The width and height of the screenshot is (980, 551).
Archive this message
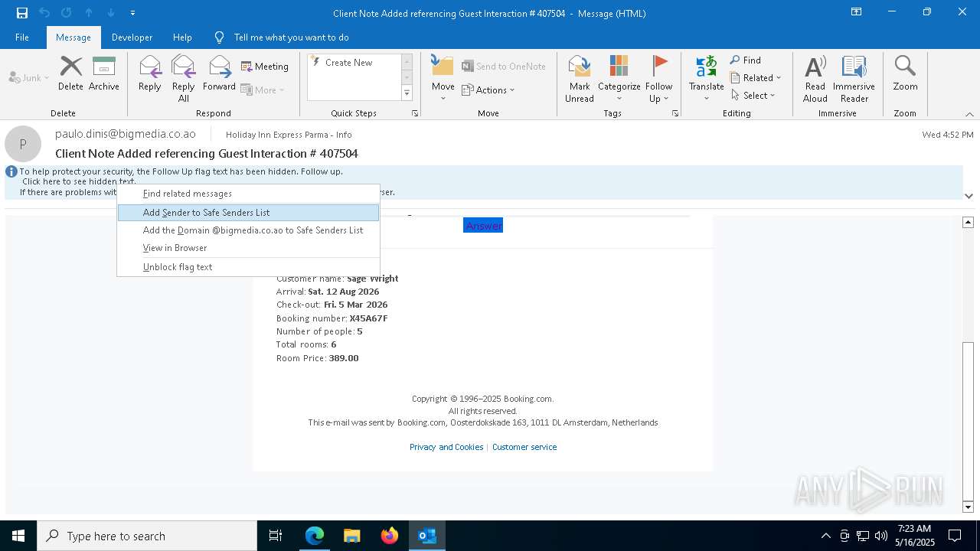104,74
